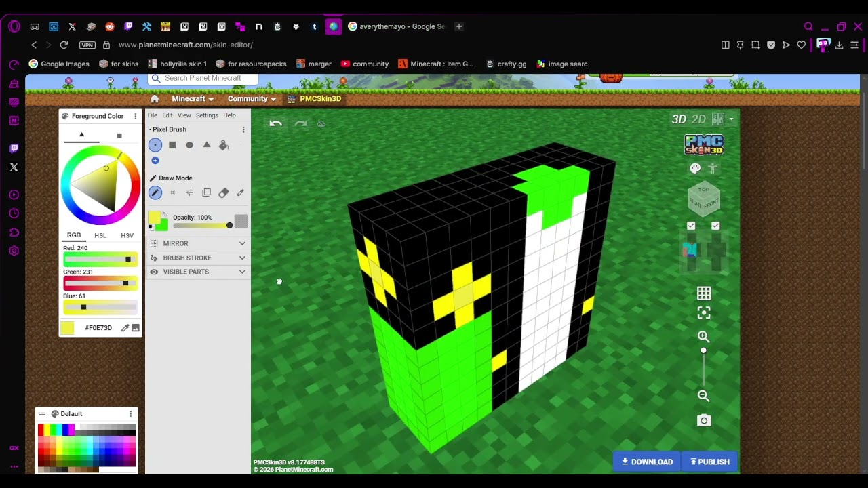This screenshot has width=868, height=488.
Task: Toggle the left skin layer checkbox
Action: point(691,226)
